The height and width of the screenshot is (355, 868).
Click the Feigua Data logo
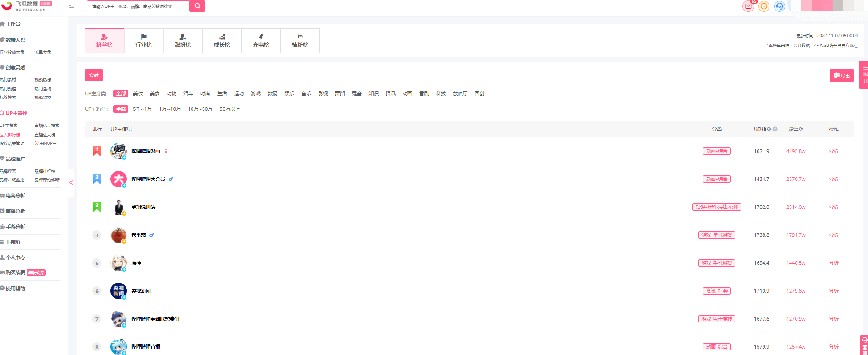27,5
